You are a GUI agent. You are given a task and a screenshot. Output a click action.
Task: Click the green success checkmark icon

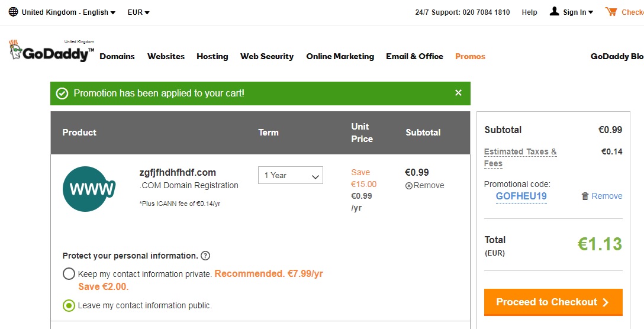[62, 93]
